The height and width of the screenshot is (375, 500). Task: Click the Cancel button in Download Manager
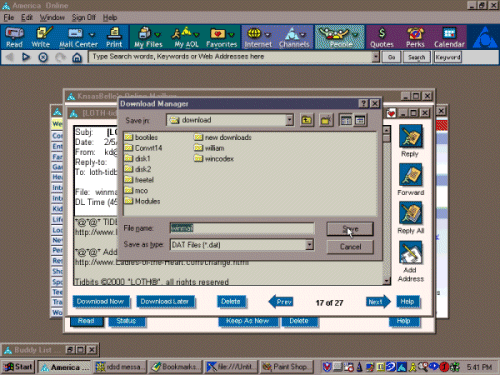(x=350, y=247)
